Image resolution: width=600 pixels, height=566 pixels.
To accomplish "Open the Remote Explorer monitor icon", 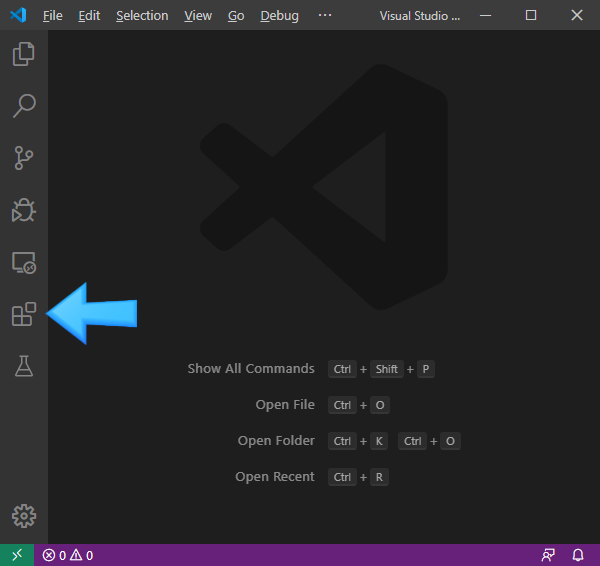I will (24, 263).
